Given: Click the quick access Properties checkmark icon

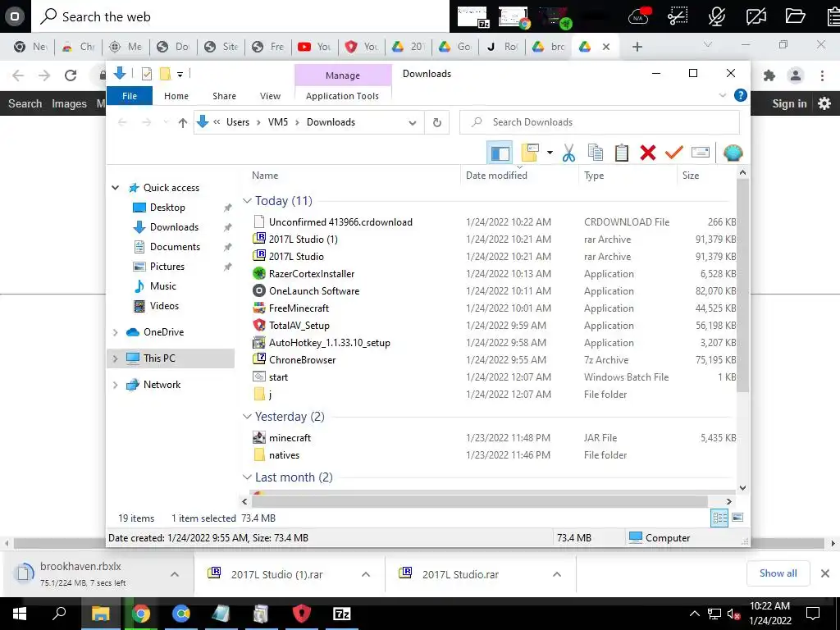Looking at the screenshot, I should tap(146, 74).
